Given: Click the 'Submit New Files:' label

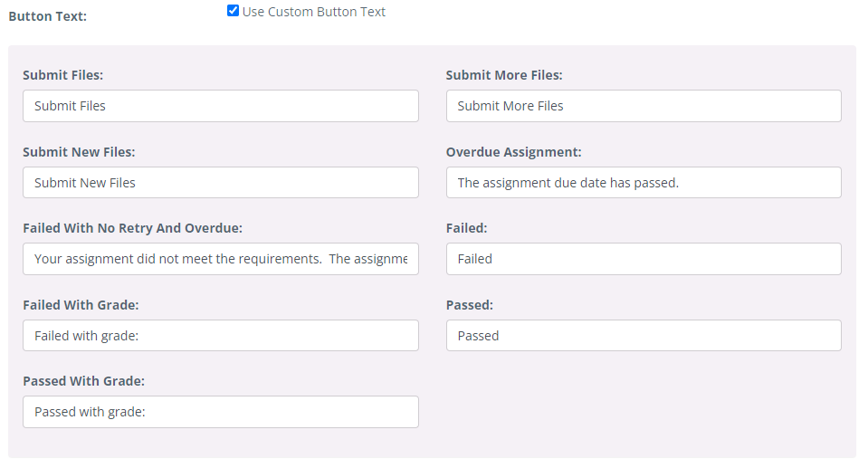Looking at the screenshot, I should pyautogui.click(x=79, y=152).
